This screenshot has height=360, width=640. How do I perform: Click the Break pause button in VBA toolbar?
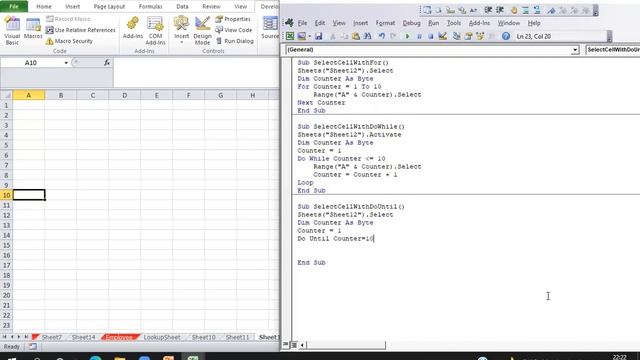pyautogui.click(x=419, y=36)
